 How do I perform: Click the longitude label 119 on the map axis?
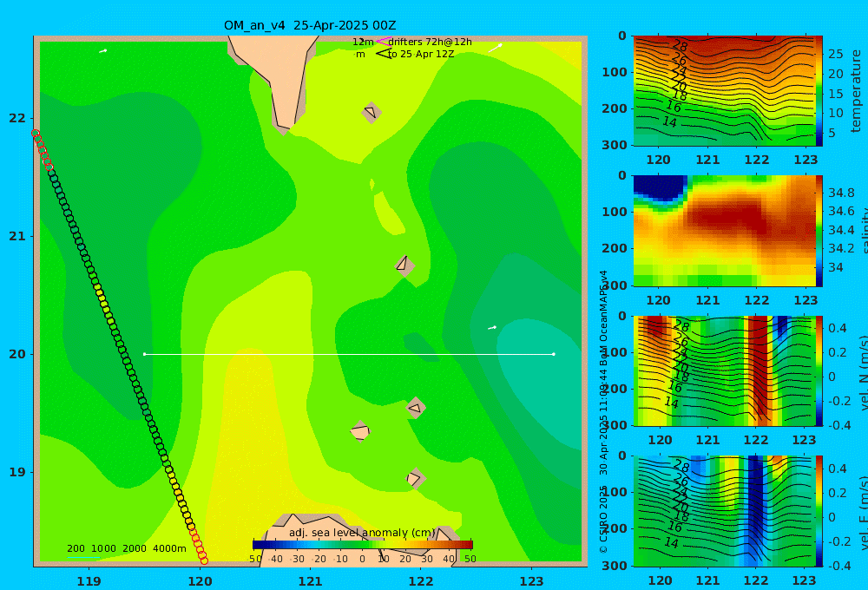(89, 581)
